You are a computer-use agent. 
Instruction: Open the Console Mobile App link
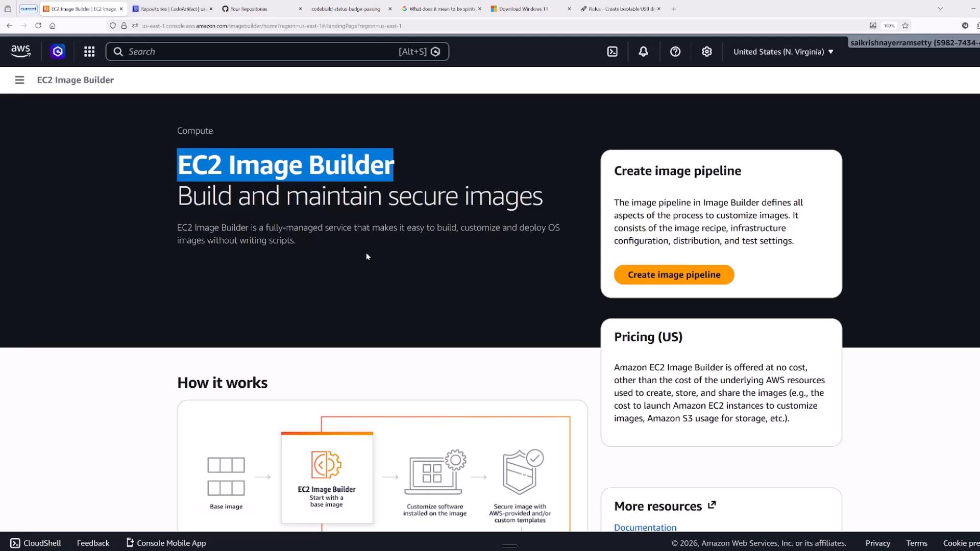coord(166,543)
